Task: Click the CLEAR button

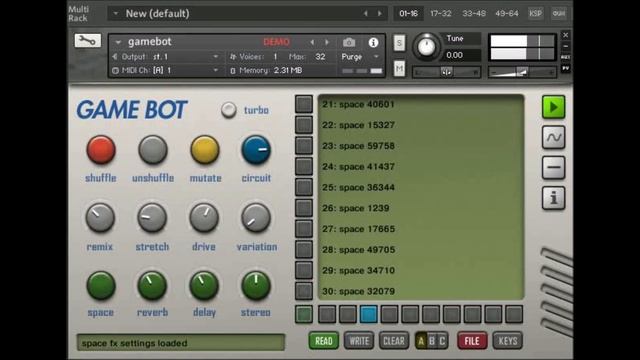Action: (x=394, y=341)
